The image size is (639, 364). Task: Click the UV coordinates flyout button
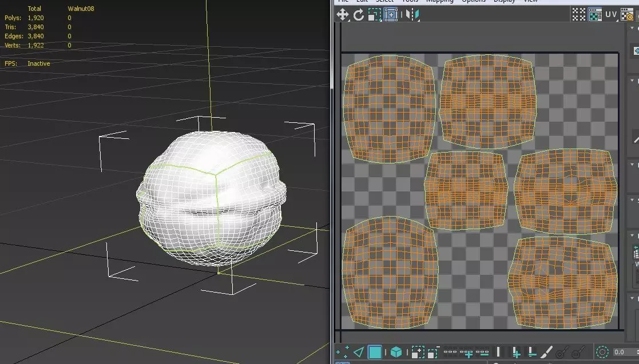611,14
